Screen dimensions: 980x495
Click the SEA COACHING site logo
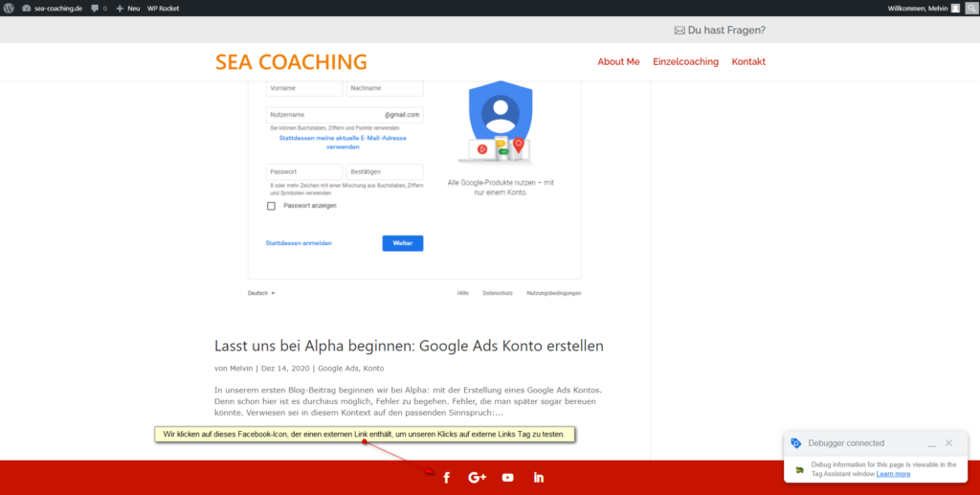291,62
